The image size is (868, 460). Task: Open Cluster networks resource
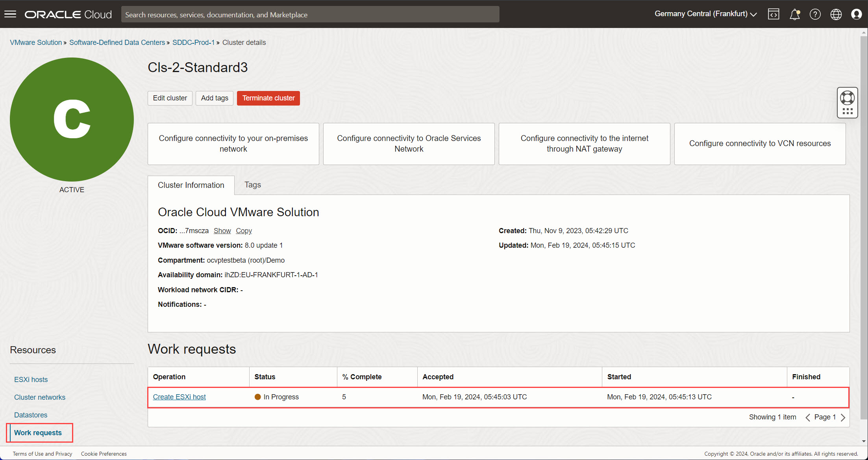(40, 397)
